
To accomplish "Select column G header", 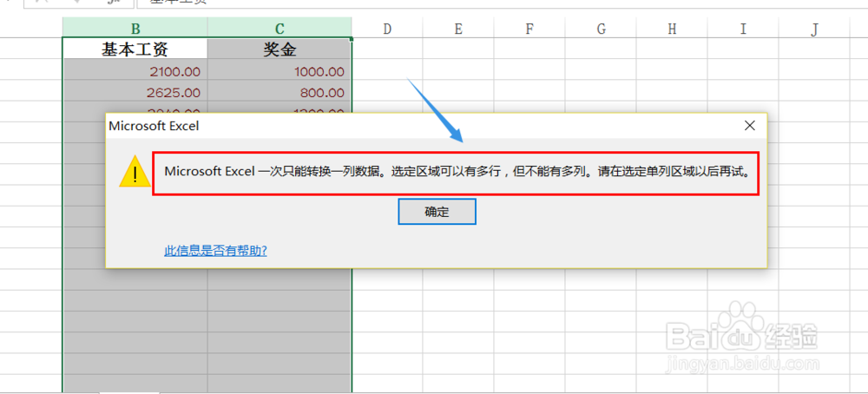I will pos(601,29).
